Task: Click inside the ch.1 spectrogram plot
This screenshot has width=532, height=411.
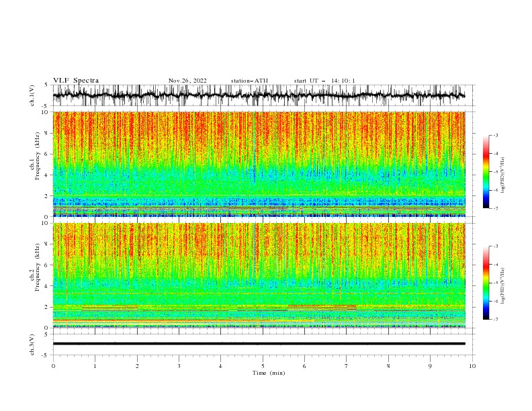Action: (259, 164)
